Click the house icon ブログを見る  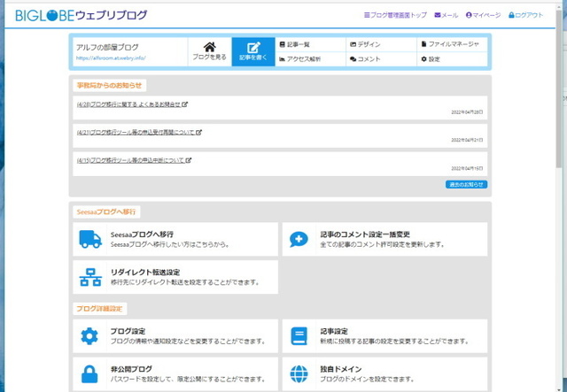(x=209, y=51)
